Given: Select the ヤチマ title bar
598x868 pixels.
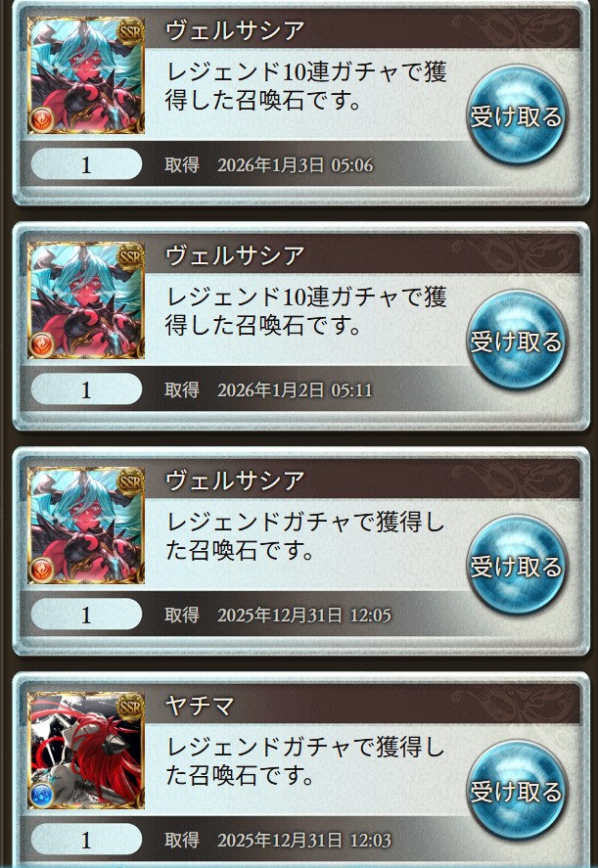Looking at the screenshot, I should tap(362, 706).
